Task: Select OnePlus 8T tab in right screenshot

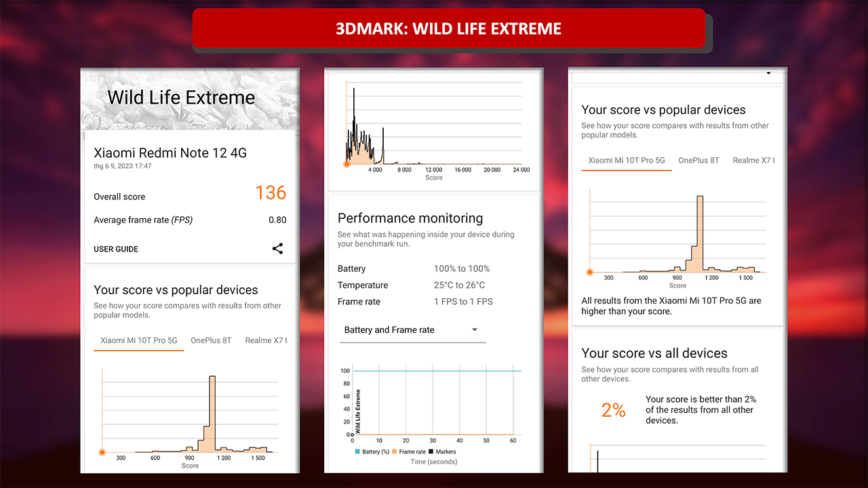Action: click(x=698, y=161)
